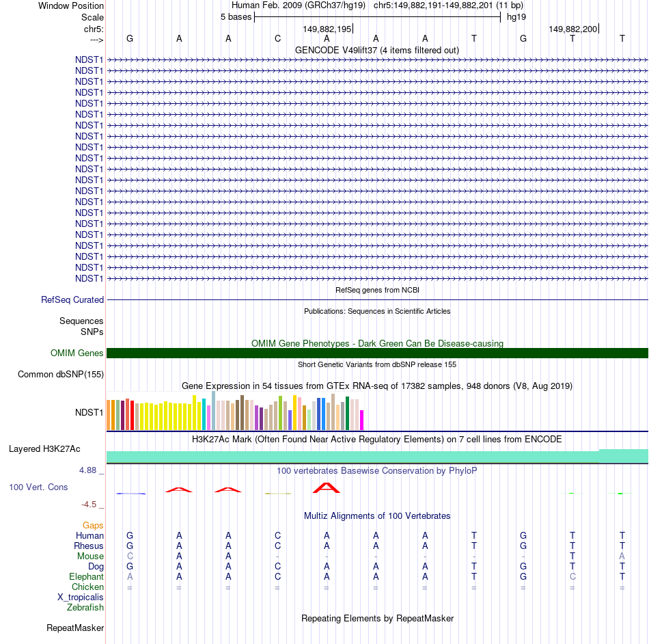The height and width of the screenshot is (644, 649).
Task: Click the 4.88 PhyloP upper scale value
Action: (x=87, y=470)
